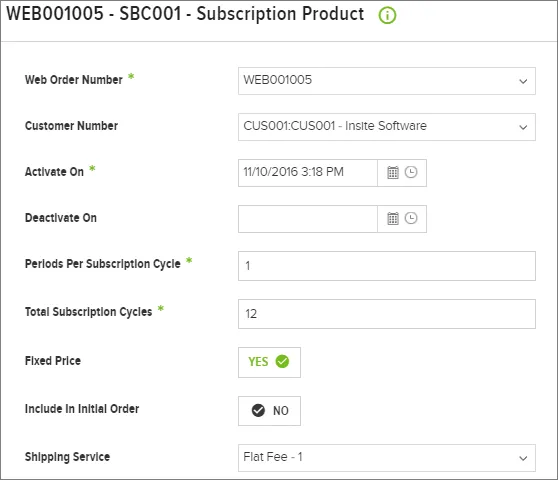This screenshot has width=558, height=480.
Task: Open the Deactivate On calendar picker
Action: point(393,218)
